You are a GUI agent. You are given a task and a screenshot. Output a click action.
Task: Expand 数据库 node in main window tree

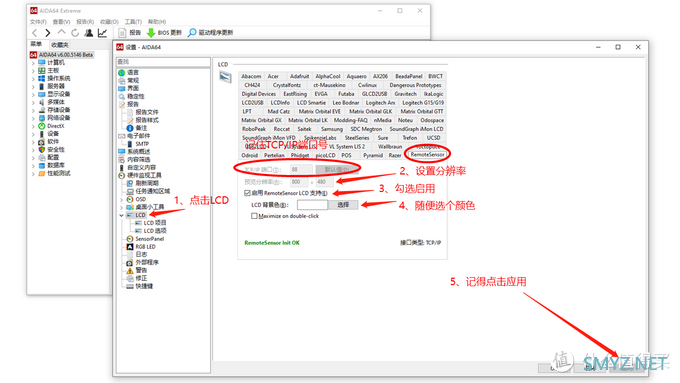[x=33, y=165]
